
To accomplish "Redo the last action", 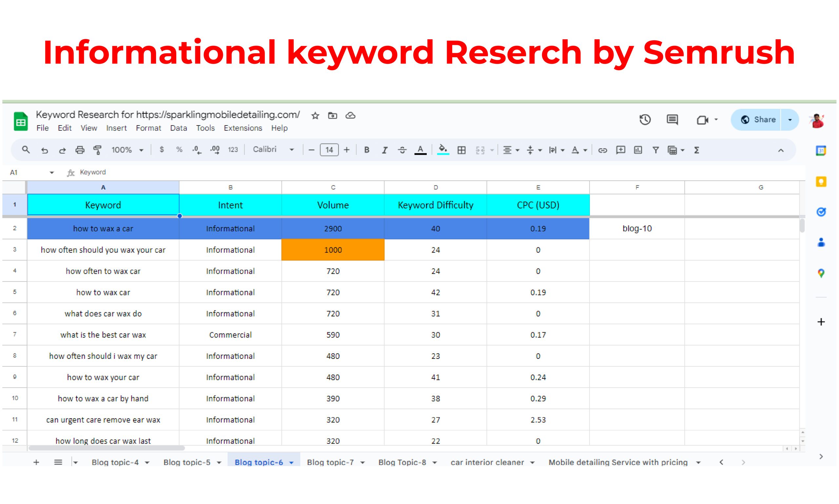I will click(x=62, y=150).
